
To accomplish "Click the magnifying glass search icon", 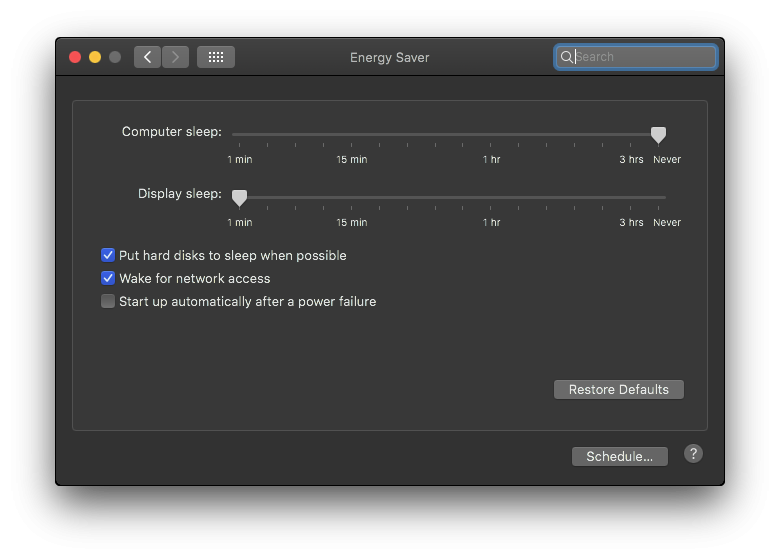I will (x=566, y=57).
